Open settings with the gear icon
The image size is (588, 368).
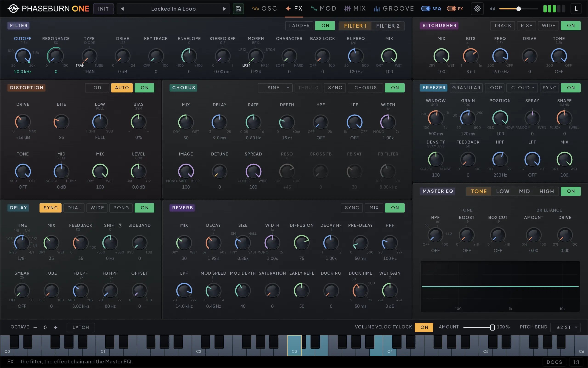(477, 9)
